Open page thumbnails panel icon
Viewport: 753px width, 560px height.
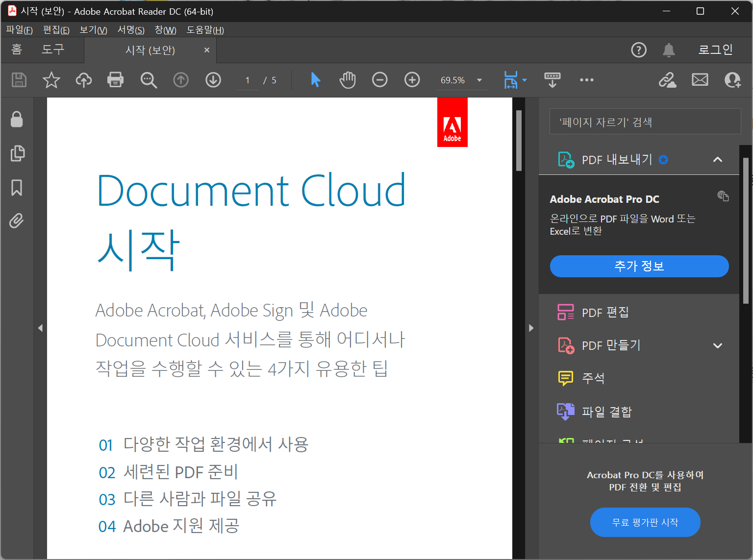17,153
